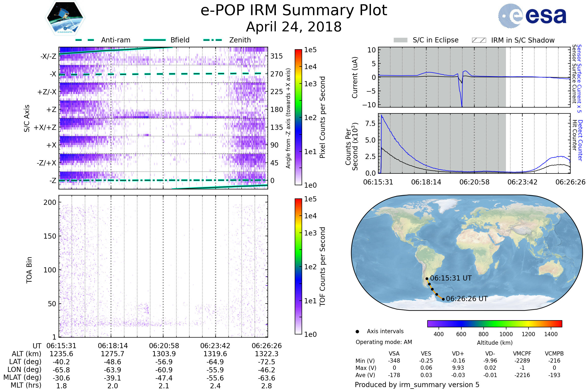Click the Pixel Counts per Second colorbar
Viewport: 588px width, 392px height.
point(298,117)
